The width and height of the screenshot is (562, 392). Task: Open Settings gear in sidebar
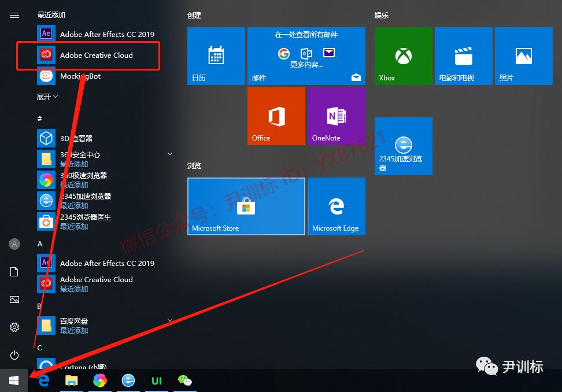coord(14,327)
